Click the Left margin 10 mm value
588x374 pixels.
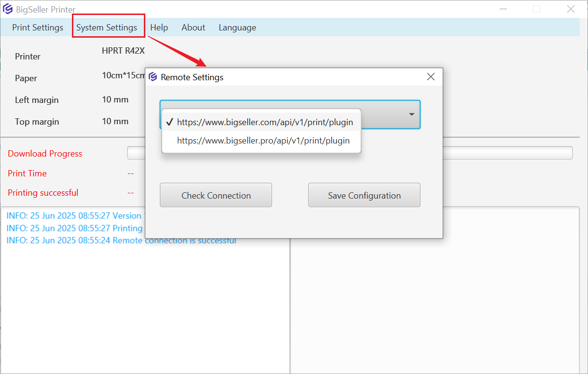[x=115, y=100]
